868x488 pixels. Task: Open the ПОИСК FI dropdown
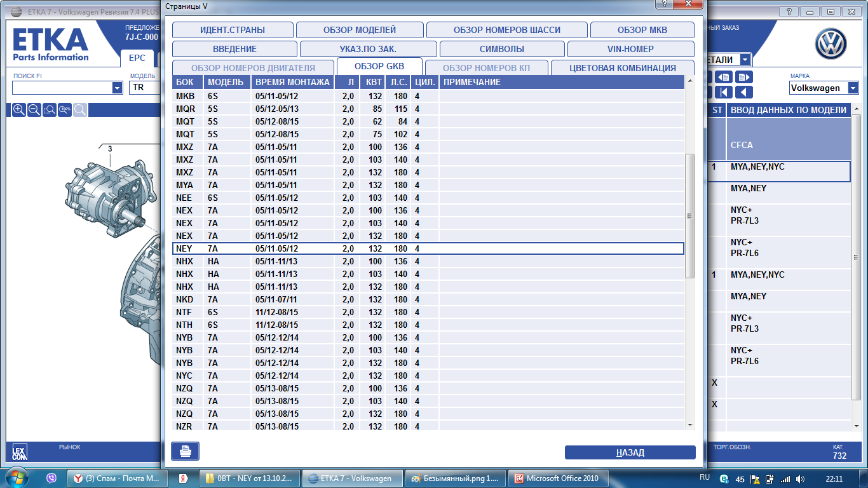[x=117, y=88]
